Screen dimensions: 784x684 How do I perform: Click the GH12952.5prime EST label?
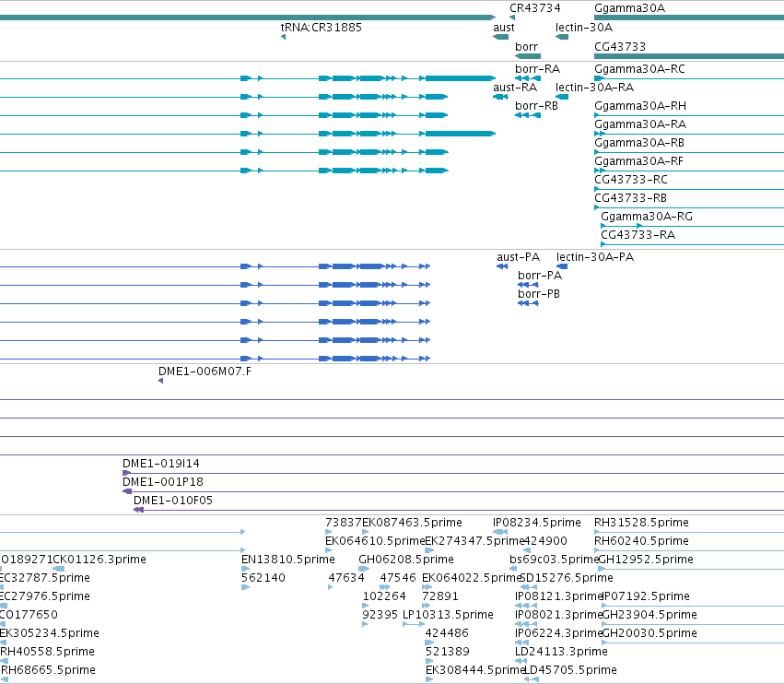pyautogui.click(x=646, y=560)
